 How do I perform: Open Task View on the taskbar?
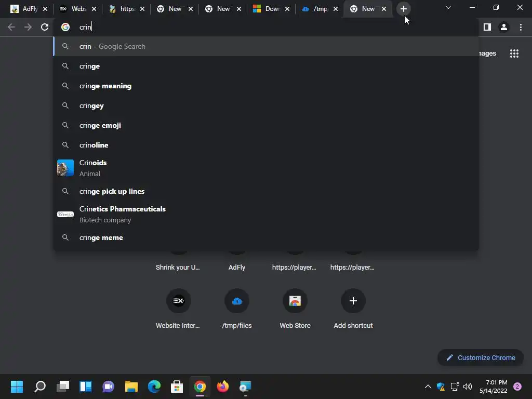point(63,386)
